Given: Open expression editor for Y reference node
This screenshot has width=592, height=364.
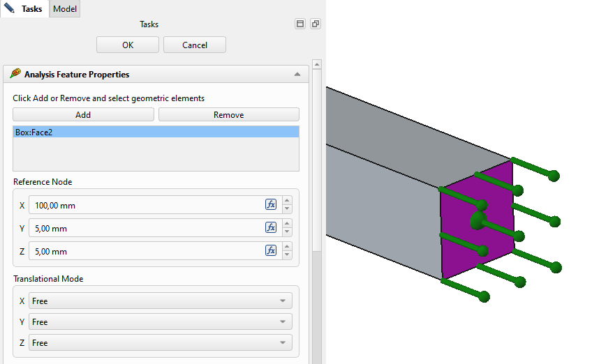Looking at the screenshot, I should coord(271,228).
